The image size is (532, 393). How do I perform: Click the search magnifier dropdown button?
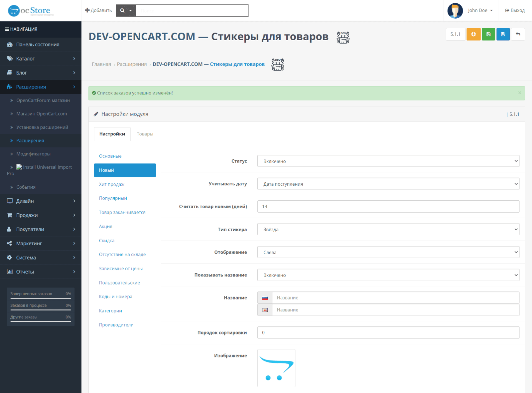coord(126,11)
